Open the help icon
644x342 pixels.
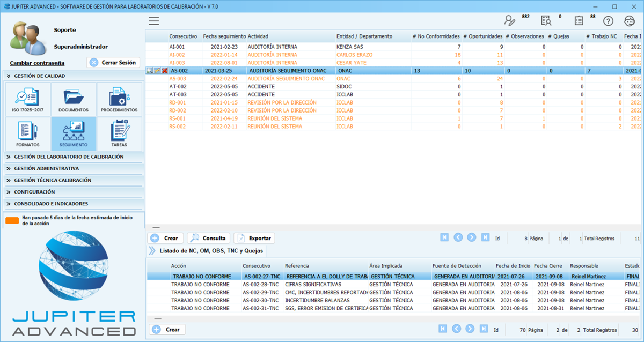pyautogui.click(x=608, y=20)
